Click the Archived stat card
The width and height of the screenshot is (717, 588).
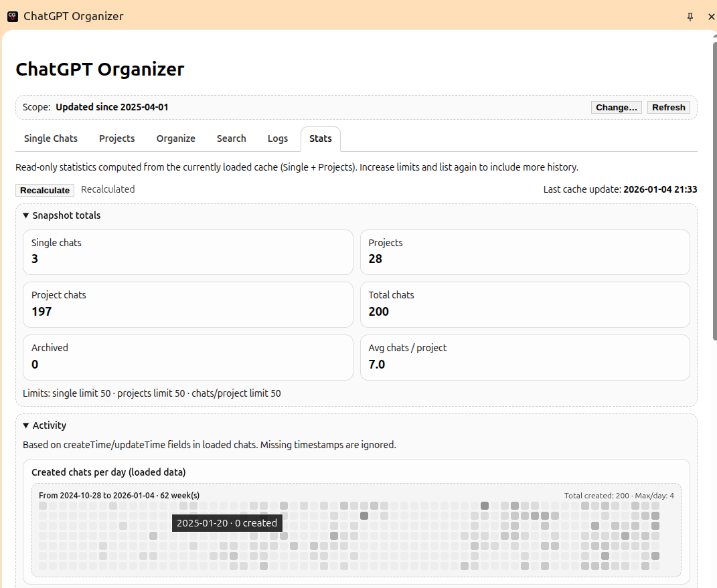click(187, 357)
